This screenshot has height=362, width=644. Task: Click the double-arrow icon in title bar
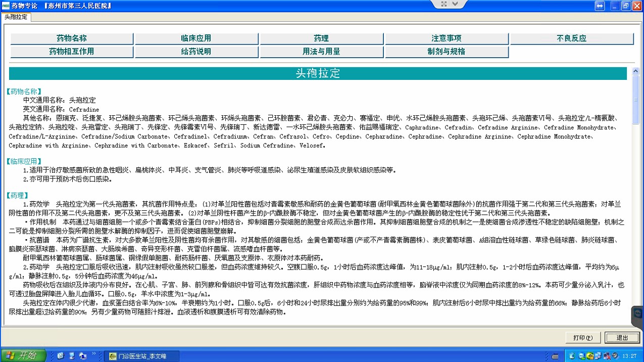click(600, 6)
